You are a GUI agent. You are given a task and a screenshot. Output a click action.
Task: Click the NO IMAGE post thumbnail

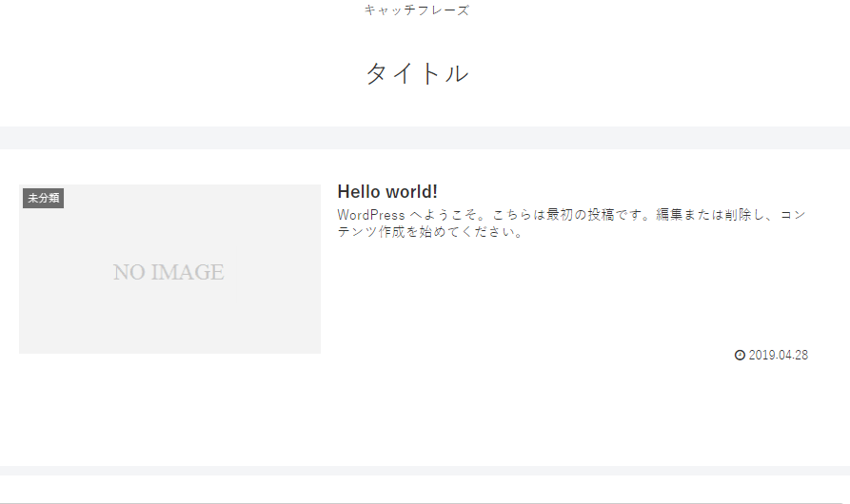point(169,269)
